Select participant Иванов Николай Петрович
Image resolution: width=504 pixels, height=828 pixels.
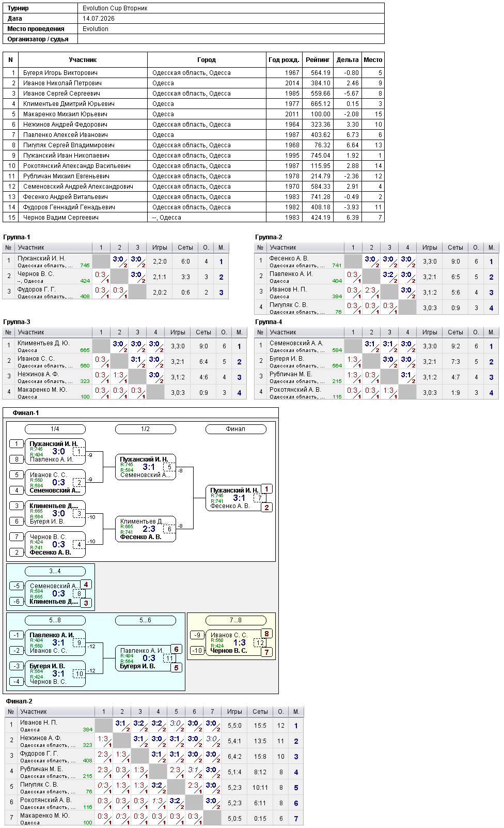click(x=62, y=83)
